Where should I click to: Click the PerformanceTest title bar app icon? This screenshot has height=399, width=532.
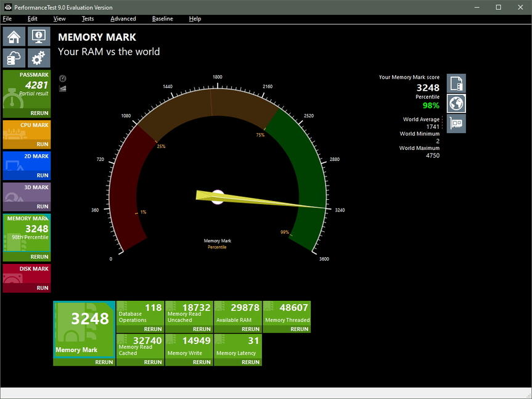tap(8, 7)
